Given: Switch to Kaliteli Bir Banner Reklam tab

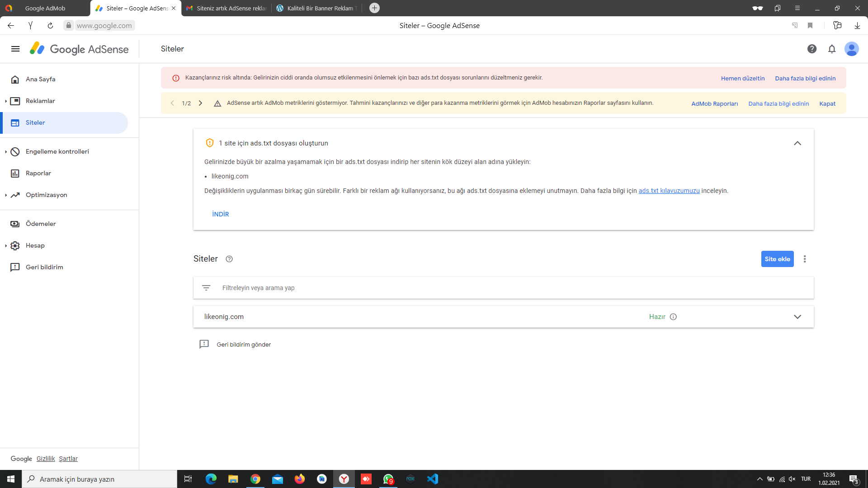Looking at the screenshot, I should 316,8.
